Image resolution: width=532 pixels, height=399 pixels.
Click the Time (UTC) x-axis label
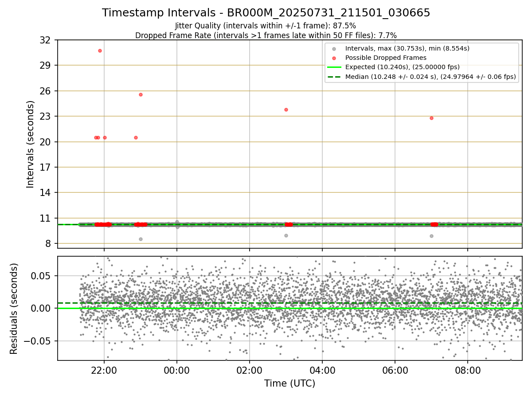(x=290, y=383)
